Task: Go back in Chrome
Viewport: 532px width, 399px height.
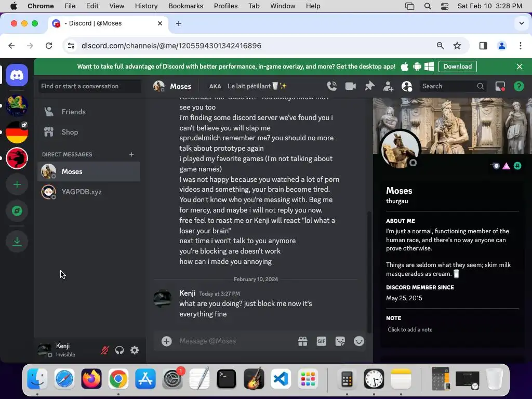Action: (x=11, y=46)
